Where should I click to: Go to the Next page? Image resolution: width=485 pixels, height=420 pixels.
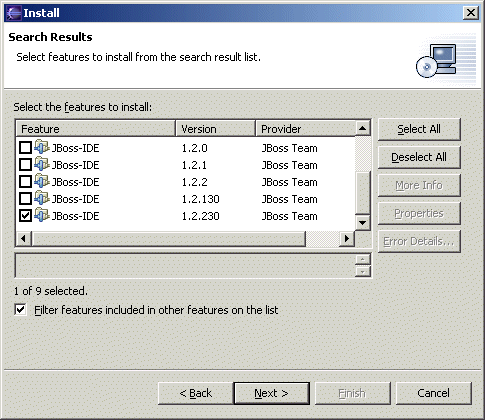coord(271,393)
